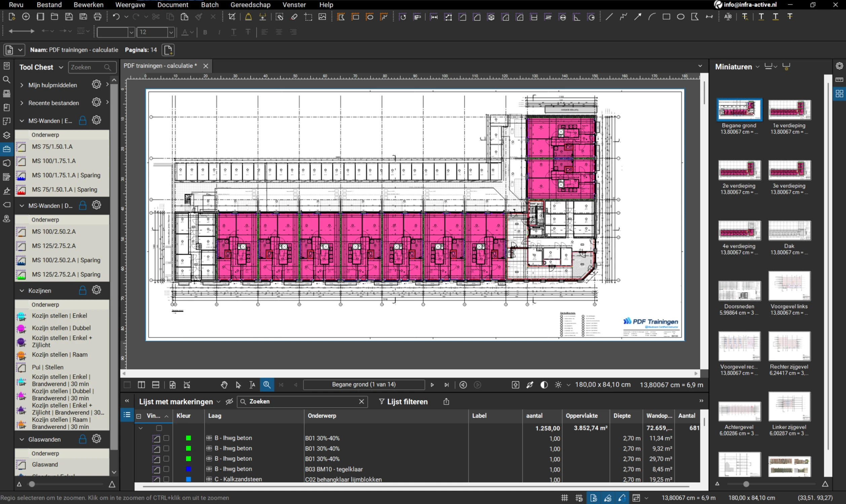Collapse the MS-Wanden | E... tool set

[x=22, y=121]
